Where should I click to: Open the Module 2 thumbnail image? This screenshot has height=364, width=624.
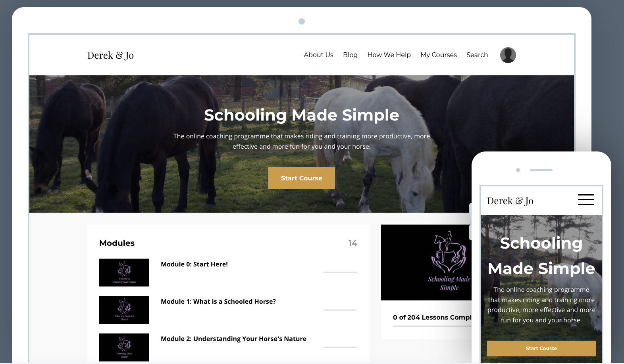tap(124, 347)
